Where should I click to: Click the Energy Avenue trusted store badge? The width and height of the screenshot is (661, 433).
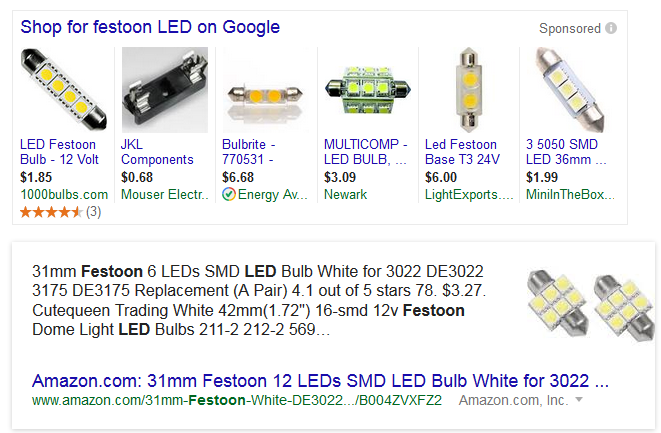click(229, 194)
